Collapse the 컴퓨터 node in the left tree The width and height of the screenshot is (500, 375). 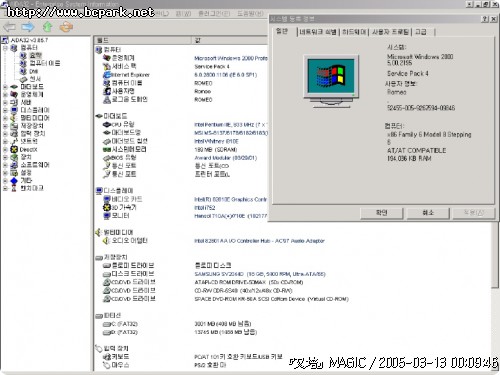[x=5, y=48]
